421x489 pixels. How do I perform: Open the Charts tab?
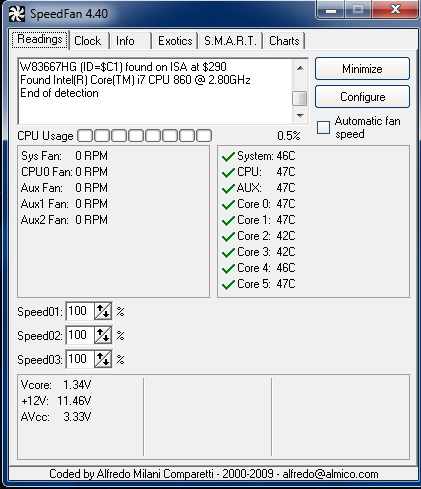point(284,41)
